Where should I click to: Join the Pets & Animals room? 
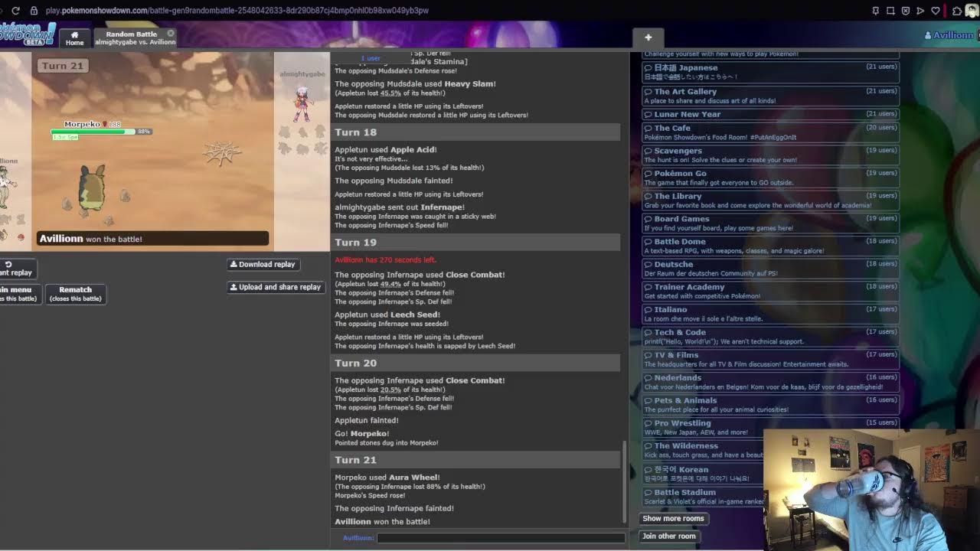[769, 404]
